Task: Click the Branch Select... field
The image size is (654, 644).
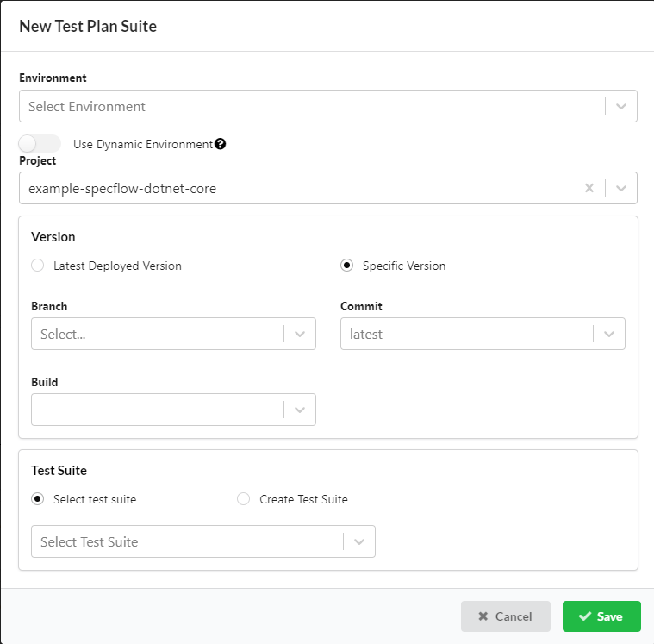Action: point(155,334)
